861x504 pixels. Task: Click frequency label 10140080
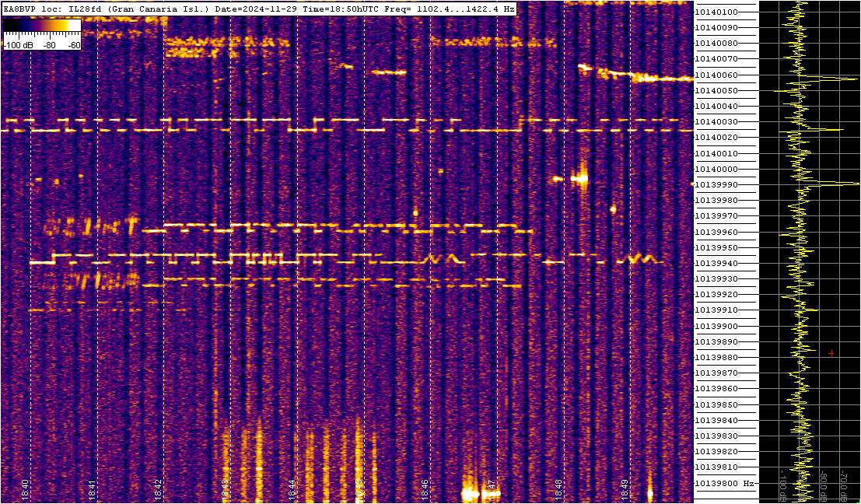tap(716, 44)
